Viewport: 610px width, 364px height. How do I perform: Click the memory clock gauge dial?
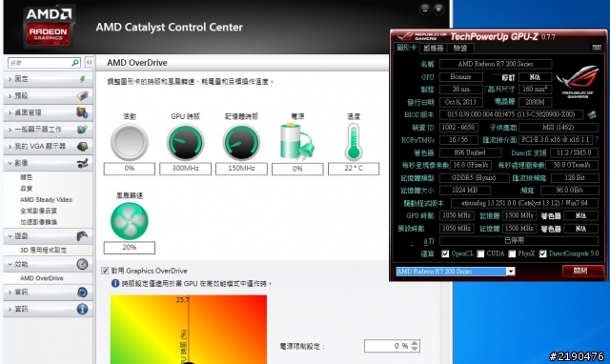click(x=241, y=142)
